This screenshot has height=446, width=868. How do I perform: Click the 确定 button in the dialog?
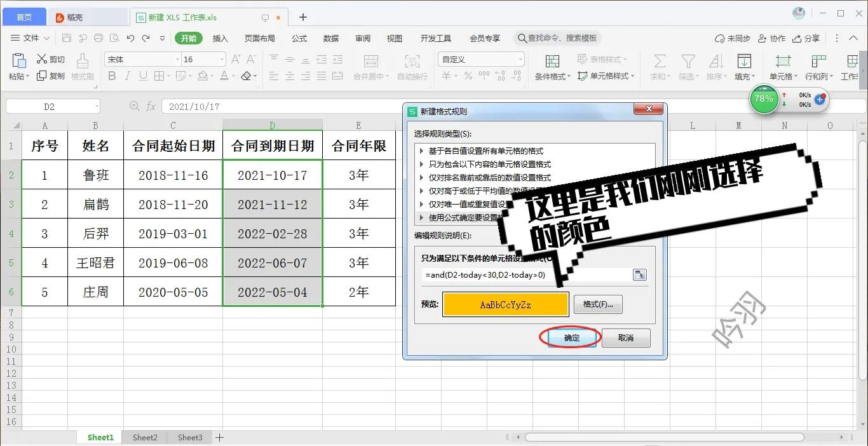pos(572,337)
